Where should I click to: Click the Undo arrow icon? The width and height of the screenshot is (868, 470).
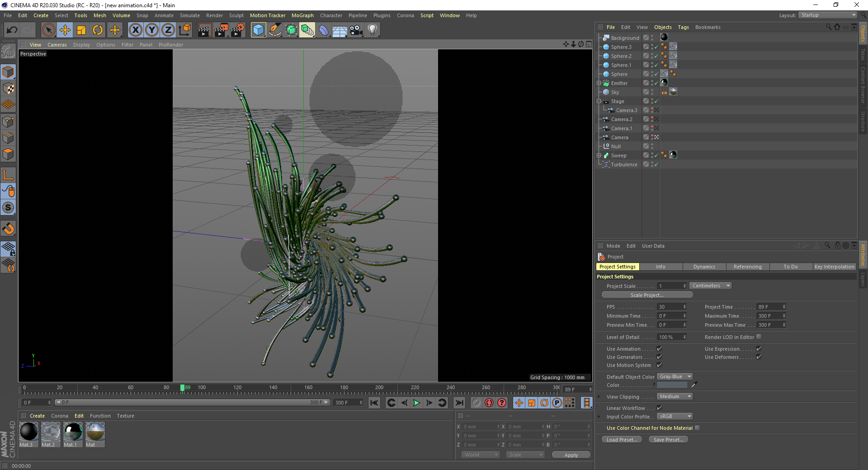point(12,30)
